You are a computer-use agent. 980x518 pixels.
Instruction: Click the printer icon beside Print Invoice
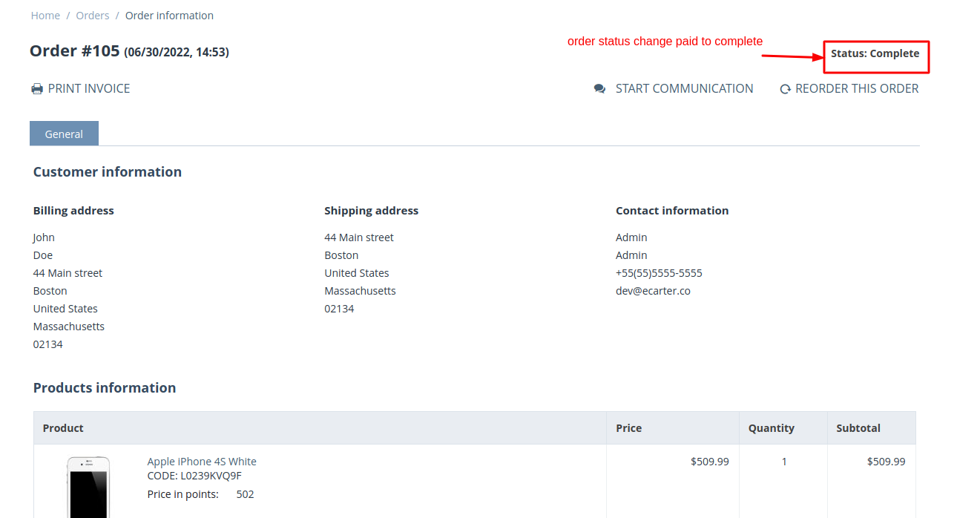(x=37, y=89)
